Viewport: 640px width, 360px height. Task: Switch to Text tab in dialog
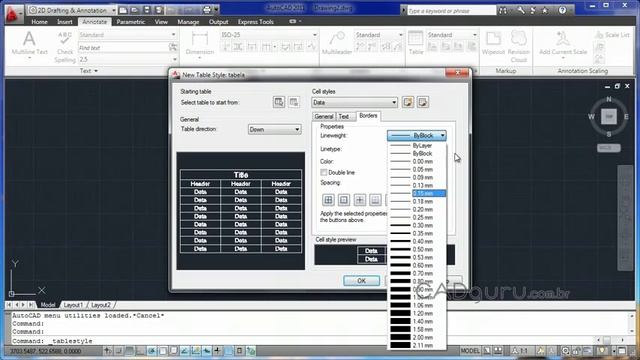(x=344, y=116)
